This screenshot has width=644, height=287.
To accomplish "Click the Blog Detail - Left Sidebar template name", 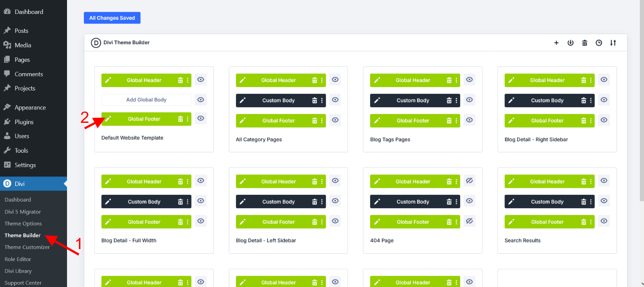I will click(266, 241).
